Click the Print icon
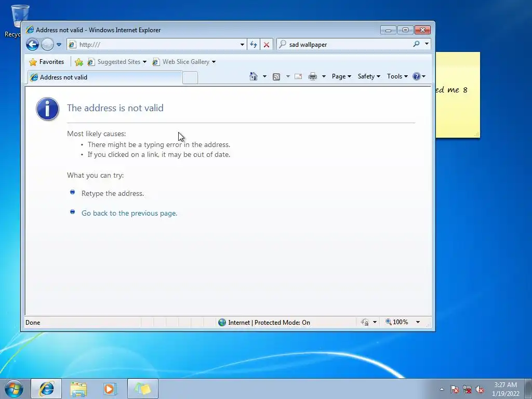 pyautogui.click(x=312, y=76)
